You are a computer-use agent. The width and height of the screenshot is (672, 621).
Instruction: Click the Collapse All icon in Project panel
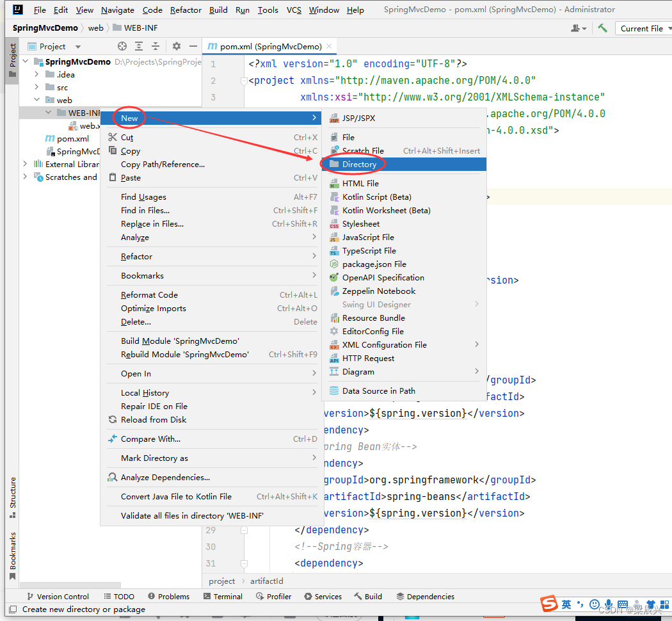click(156, 46)
